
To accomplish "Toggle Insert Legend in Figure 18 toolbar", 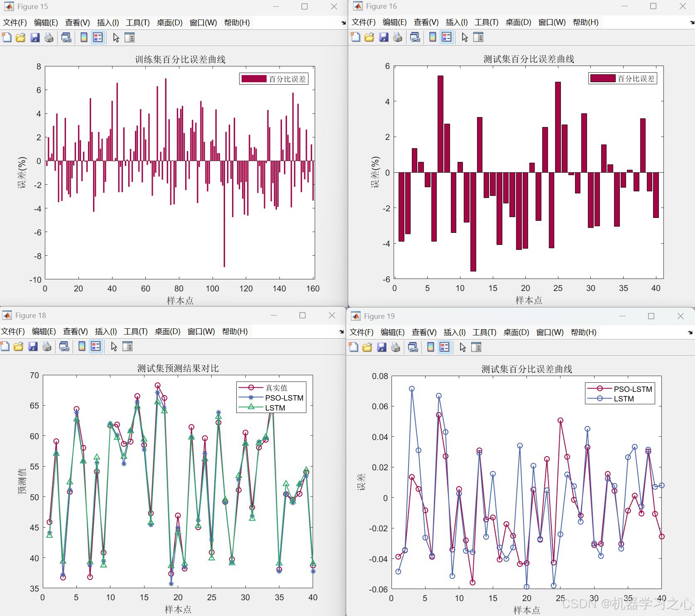I will [x=95, y=347].
